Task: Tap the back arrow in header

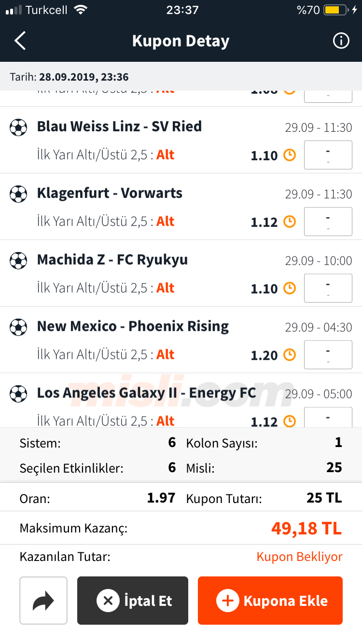Action: coord(20,41)
